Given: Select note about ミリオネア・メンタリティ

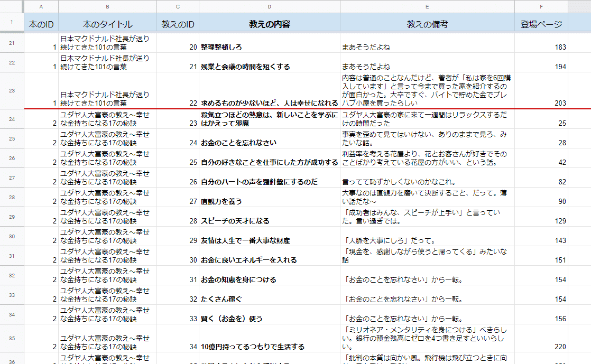Looking at the screenshot, I should (x=427, y=338).
